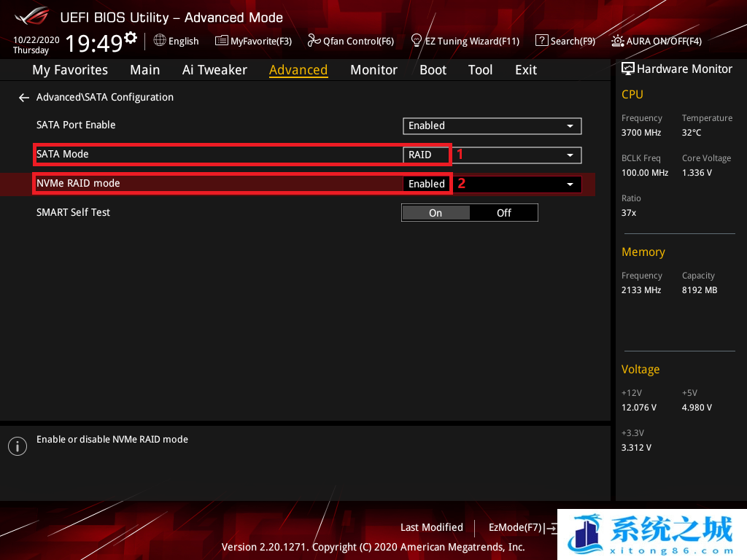
Task: Click Advanced\SATA Configuration breadcrumb text
Action: [x=105, y=97]
